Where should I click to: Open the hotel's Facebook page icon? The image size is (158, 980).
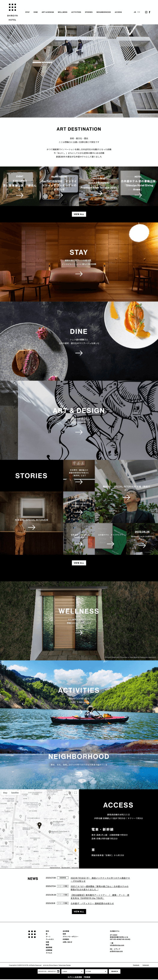pyautogui.click(x=150, y=12)
